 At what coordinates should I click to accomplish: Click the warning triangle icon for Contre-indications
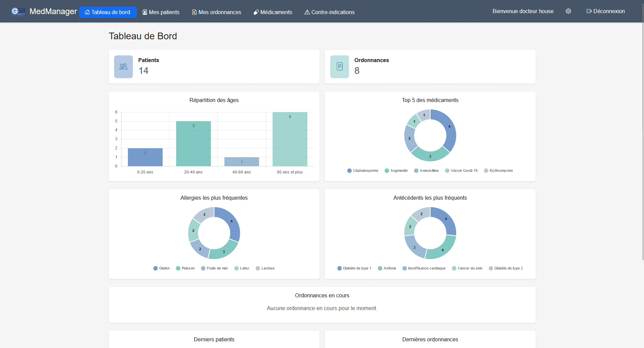[307, 12]
